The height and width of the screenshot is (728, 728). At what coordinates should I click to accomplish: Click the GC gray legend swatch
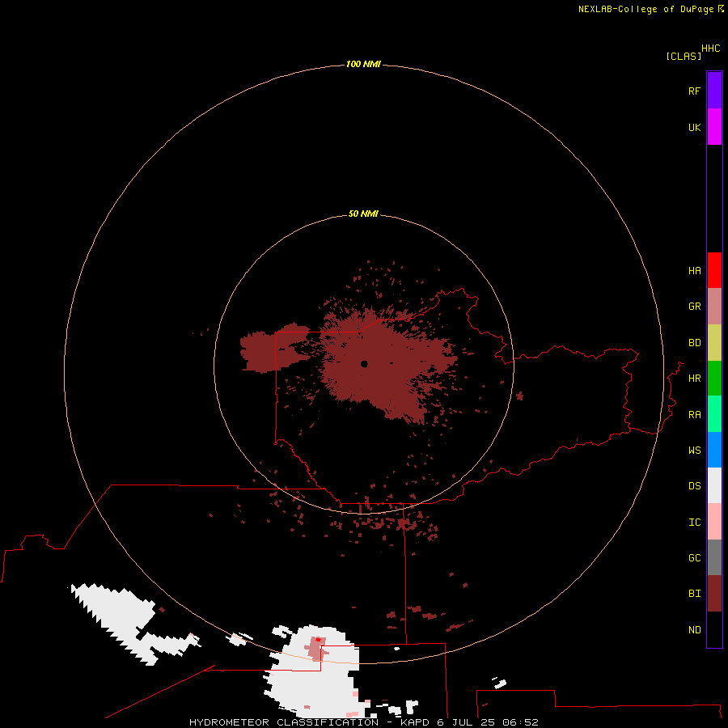(x=714, y=557)
